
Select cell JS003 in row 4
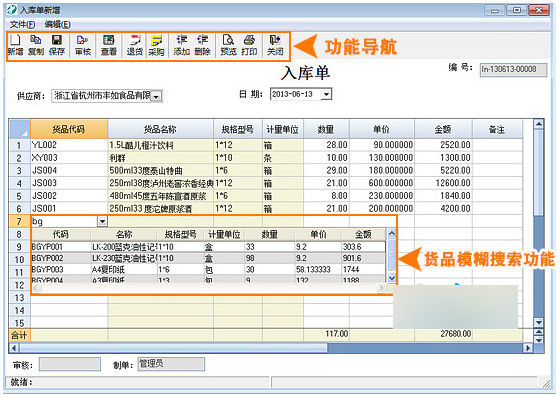tap(69, 183)
